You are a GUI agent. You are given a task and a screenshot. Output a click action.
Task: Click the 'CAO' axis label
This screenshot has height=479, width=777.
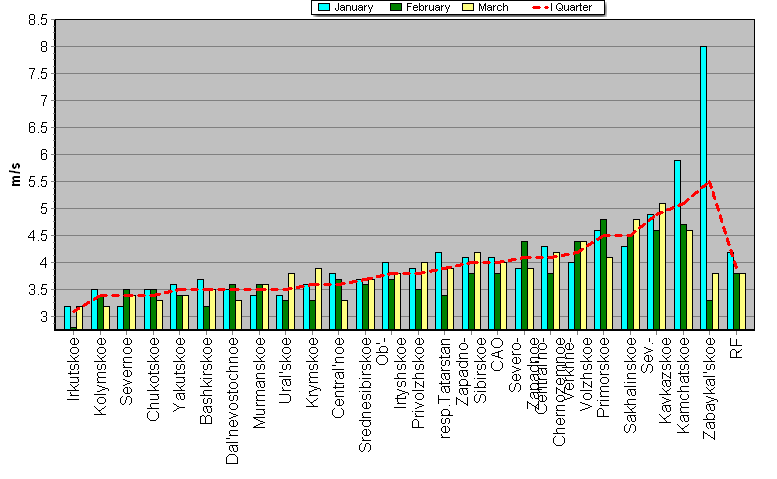click(x=498, y=354)
